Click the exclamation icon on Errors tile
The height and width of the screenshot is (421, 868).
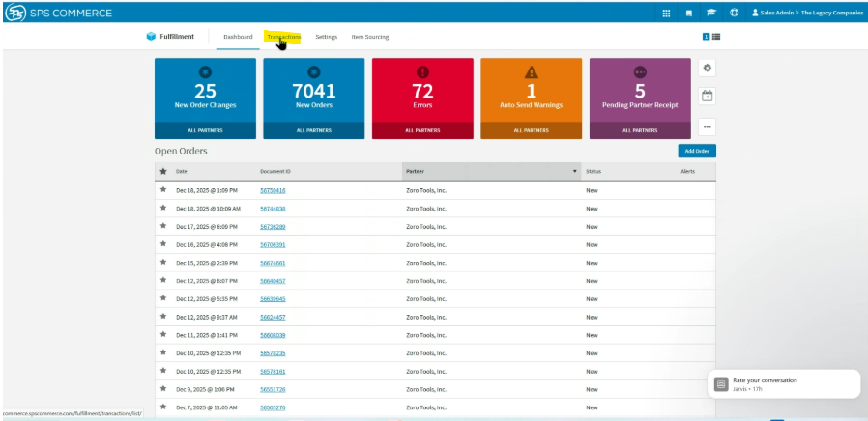pyautogui.click(x=422, y=71)
